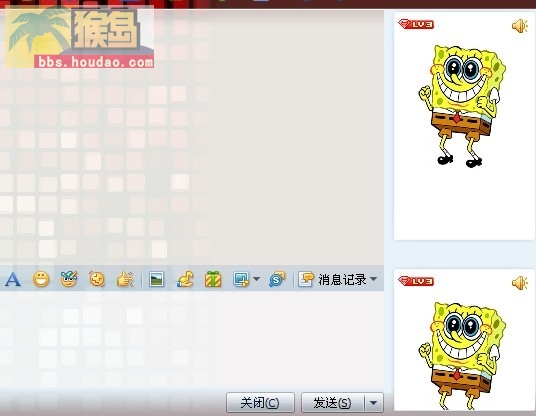Click the LV3 badge on upper avatar panel
This screenshot has width=536, height=416.
(416, 24)
